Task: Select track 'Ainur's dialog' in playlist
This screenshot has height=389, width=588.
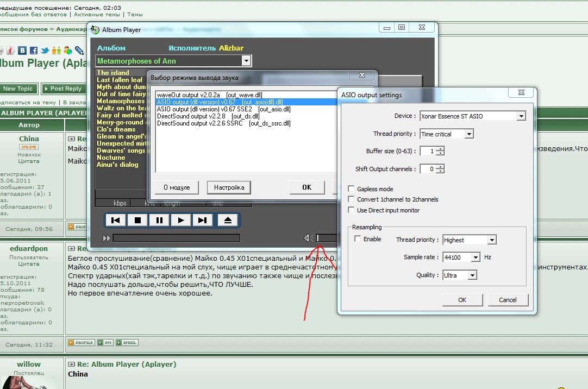Action: click(x=117, y=165)
